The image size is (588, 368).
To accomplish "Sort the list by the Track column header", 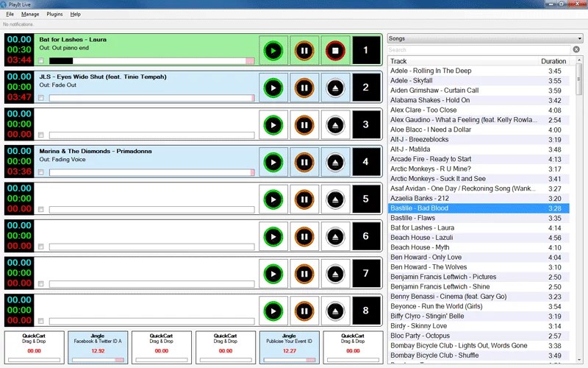I will point(456,61).
